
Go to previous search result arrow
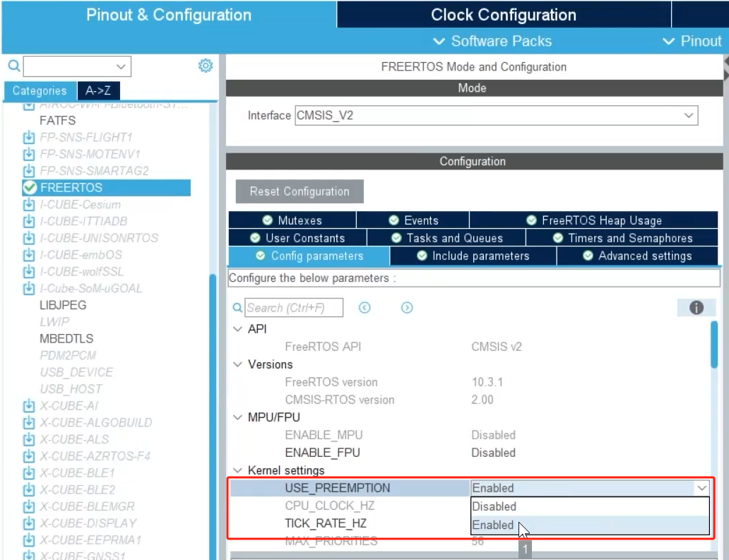pyautogui.click(x=364, y=308)
